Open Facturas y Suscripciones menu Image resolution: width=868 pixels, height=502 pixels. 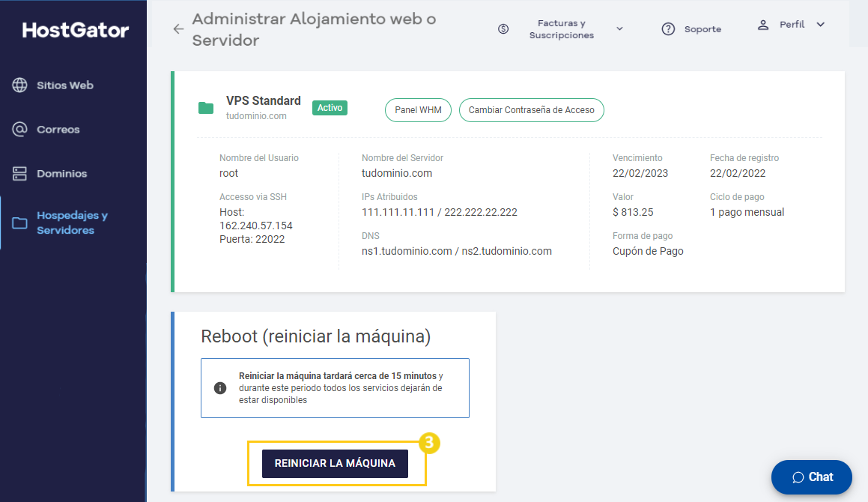[x=562, y=28]
